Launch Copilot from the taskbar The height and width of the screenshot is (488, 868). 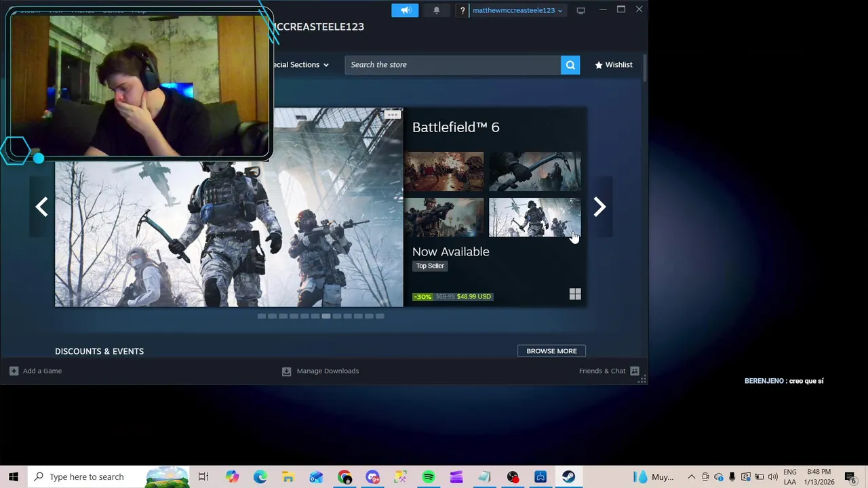coord(233,477)
